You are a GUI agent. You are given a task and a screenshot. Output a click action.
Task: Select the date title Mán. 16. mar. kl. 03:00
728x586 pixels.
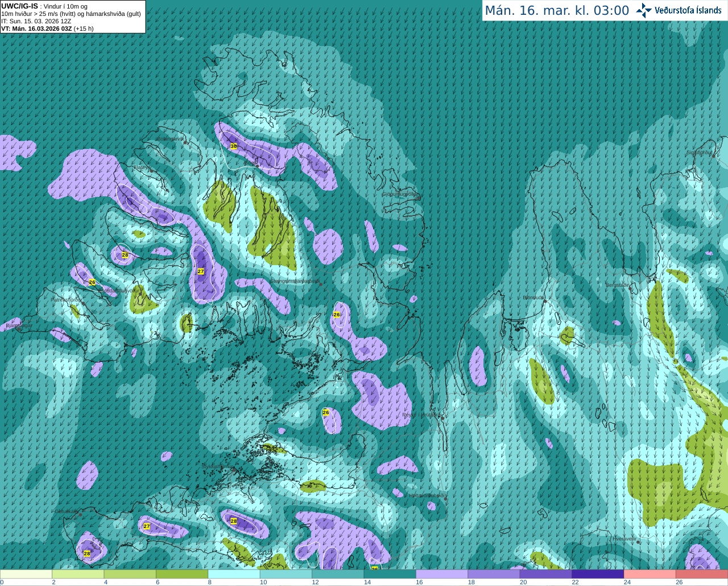click(557, 11)
